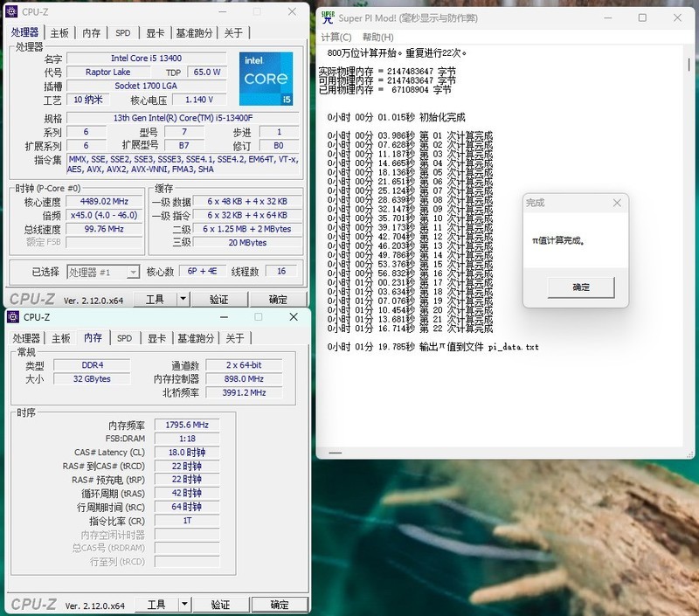Click the 核心数 value 6P + 4E
Image resolution: width=699 pixels, height=616 pixels.
203,272
